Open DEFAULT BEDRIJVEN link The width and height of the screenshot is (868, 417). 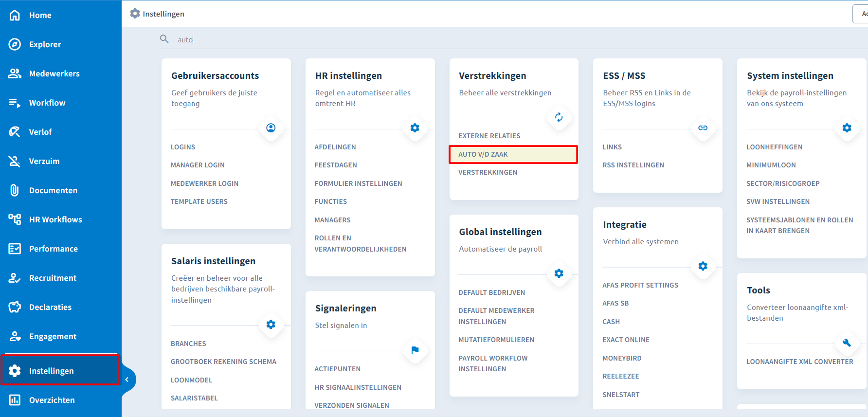tap(492, 292)
